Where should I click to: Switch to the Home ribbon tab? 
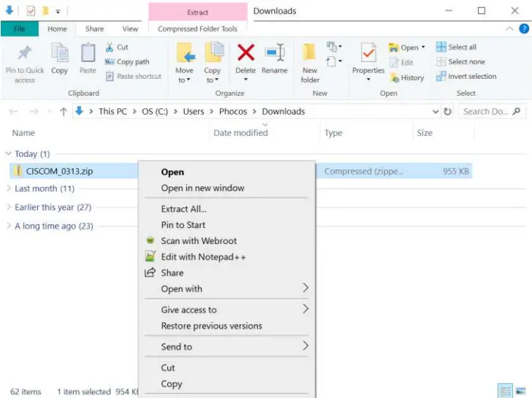tap(57, 28)
